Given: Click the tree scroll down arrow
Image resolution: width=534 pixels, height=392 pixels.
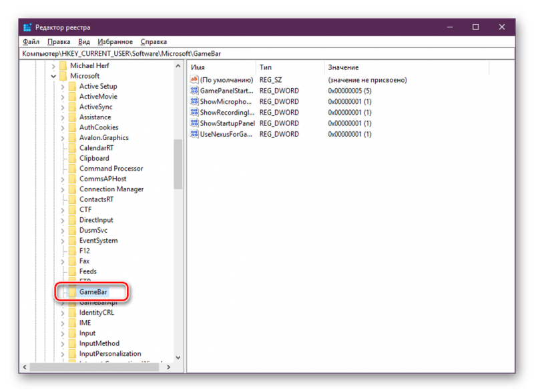Looking at the screenshot, I should point(178,357).
